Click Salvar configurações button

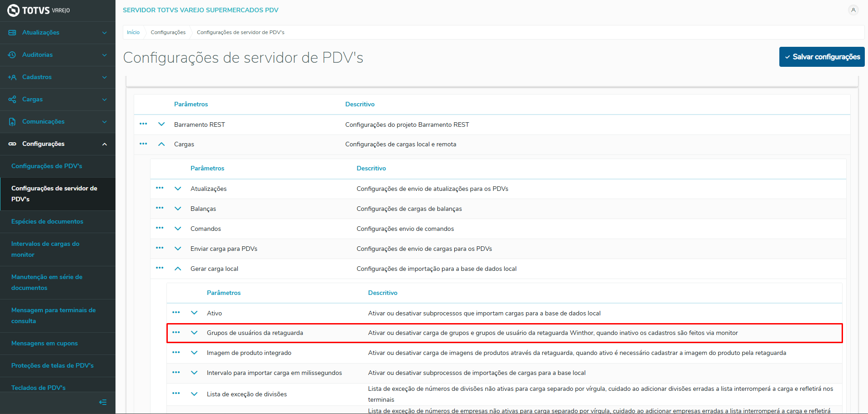pos(822,57)
